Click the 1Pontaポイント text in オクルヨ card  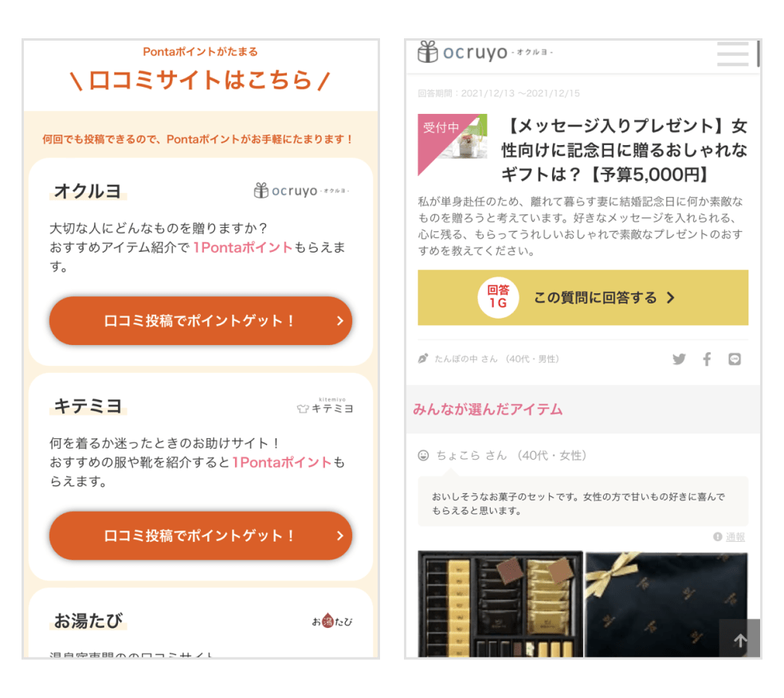pos(243,247)
